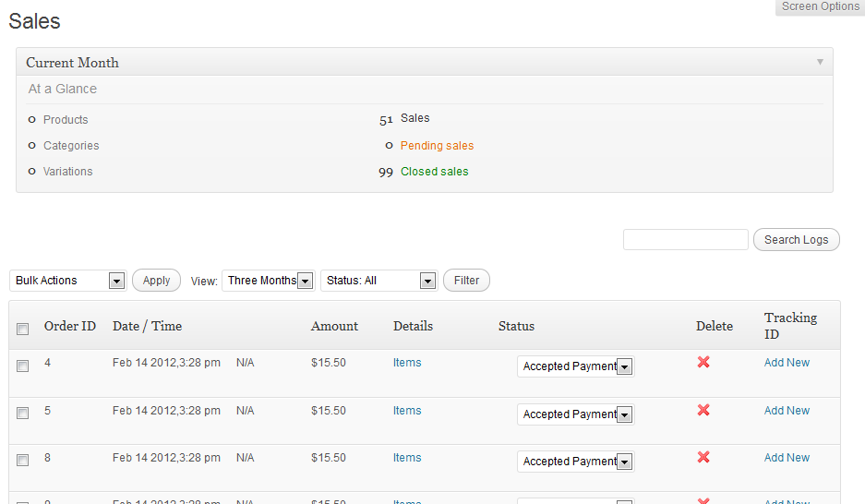View Items details for order 5
Viewport: 865px width, 504px height.
[x=407, y=411]
